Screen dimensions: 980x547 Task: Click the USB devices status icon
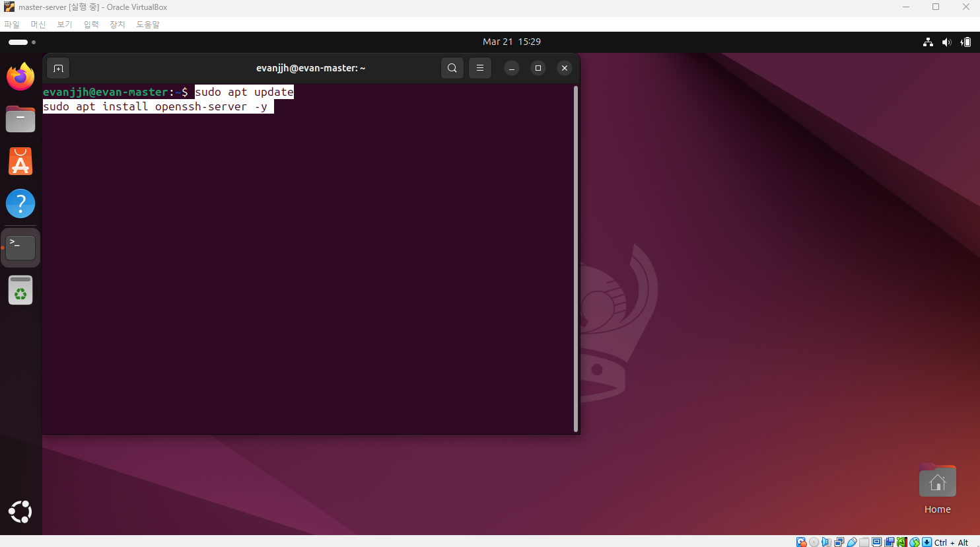[852, 542]
